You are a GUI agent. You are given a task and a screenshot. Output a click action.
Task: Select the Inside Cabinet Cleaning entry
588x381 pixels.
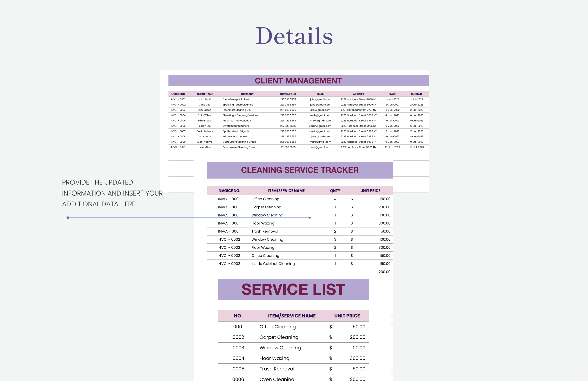[273, 263]
